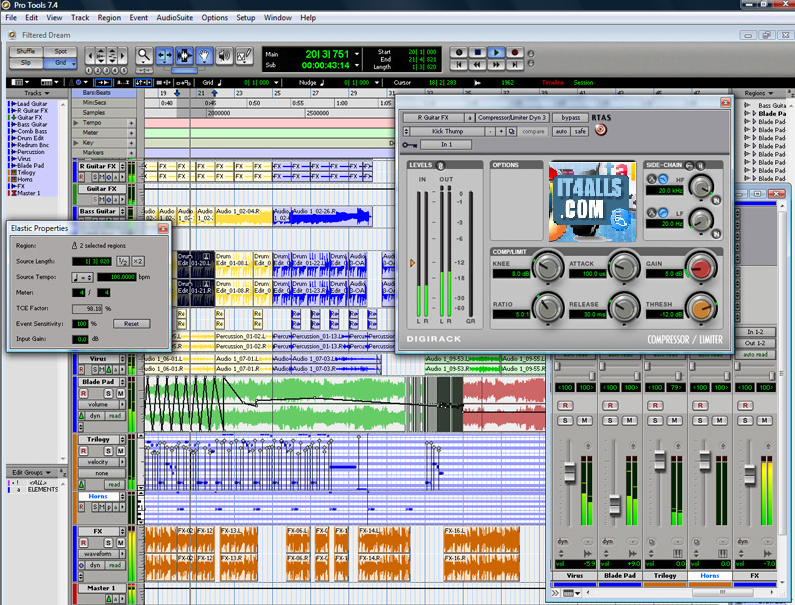This screenshot has height=605, width=795.
Task: Click the Stop transport button
Action: click(477, 52)
